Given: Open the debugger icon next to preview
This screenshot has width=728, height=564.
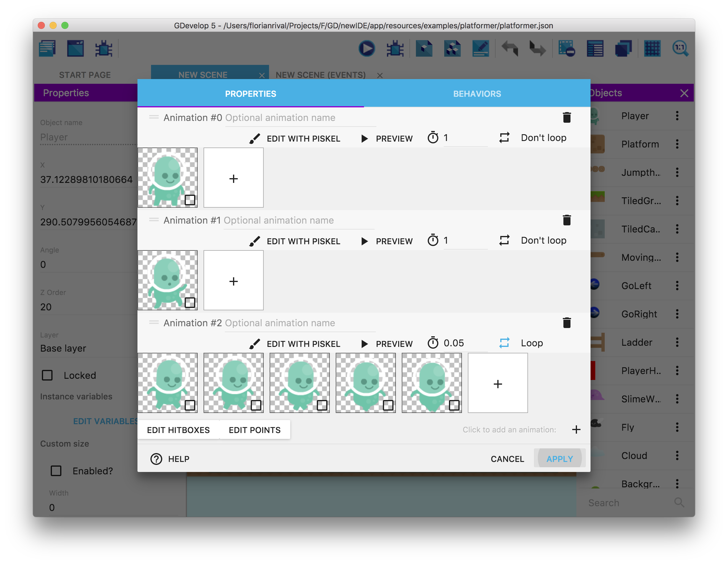Looking at the screenshot, I should [x=395, y=49].
